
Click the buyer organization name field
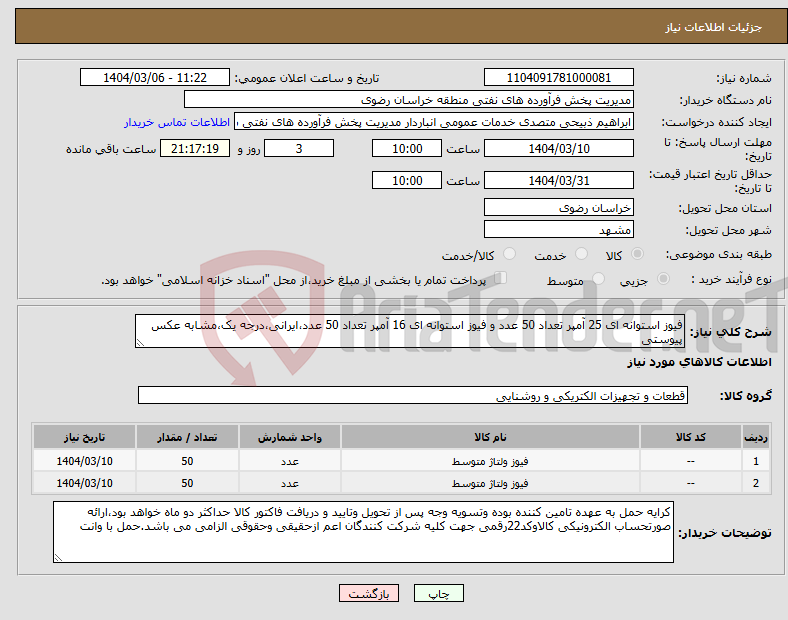pyautogui.click(x=409, y=99)
